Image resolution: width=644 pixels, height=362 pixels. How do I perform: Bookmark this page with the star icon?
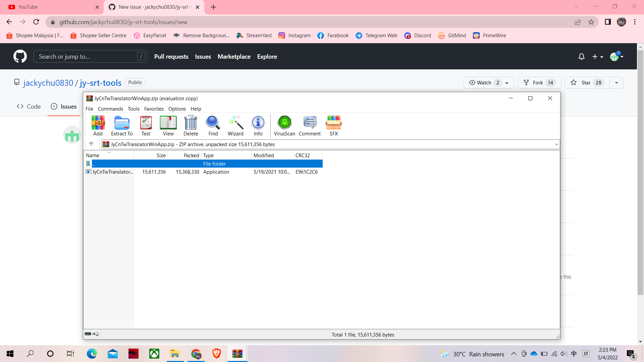pos(591,22)
